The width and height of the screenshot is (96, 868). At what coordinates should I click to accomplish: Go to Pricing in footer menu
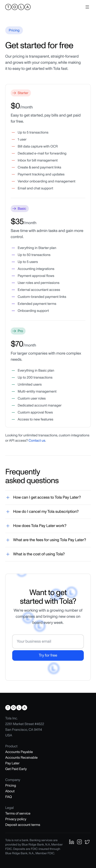click(x=10, y=785)
